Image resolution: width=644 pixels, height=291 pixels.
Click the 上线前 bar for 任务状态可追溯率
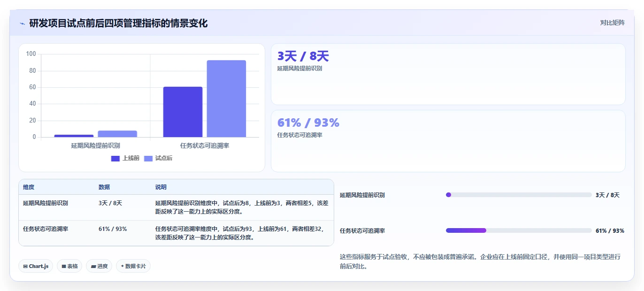(x=183, y=112)
